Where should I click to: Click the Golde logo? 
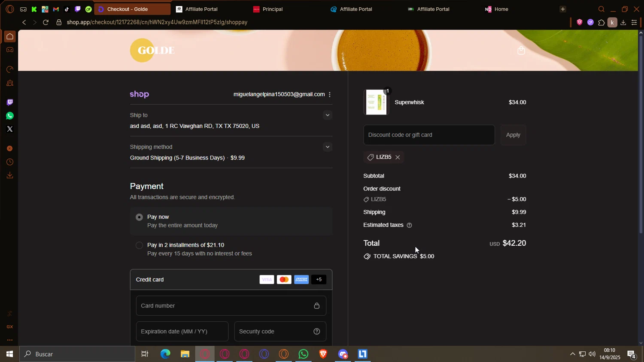(152, 50)
